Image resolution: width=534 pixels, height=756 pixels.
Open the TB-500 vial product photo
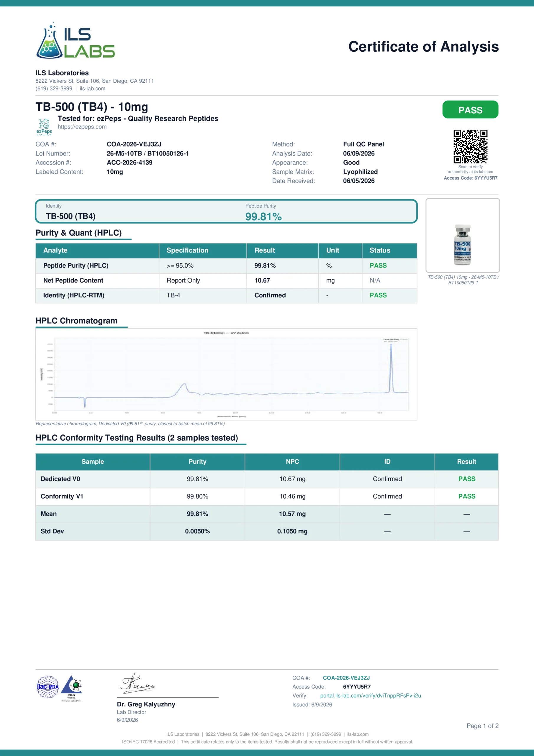pyautogui.click(x=463, y=235)
